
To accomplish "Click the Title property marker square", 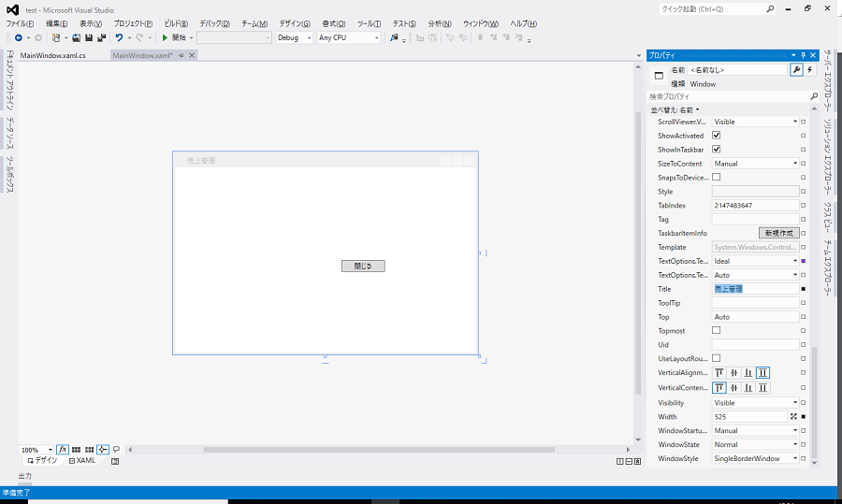I will click(x=804, y=289).
